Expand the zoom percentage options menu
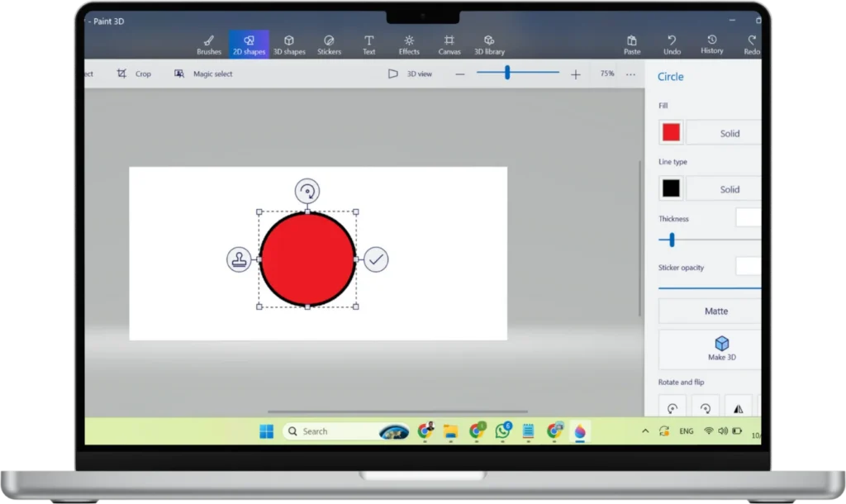846x504 pixels. 630,74
